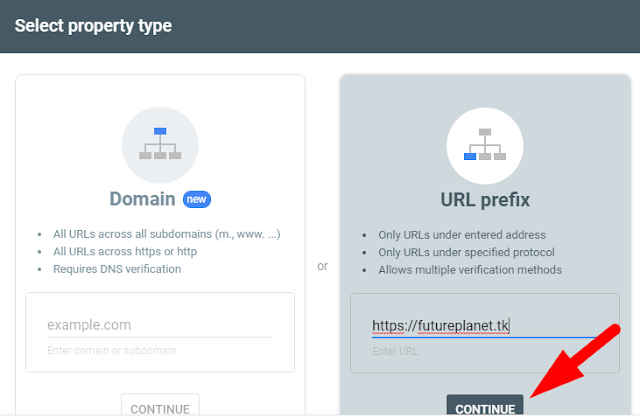Select the Domain heading text

(142, 199)
